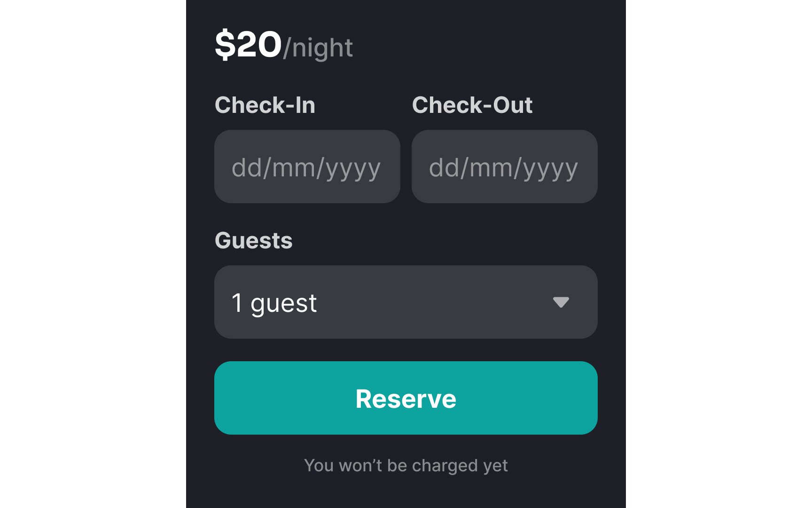Click the Check-Out label
The width and height of the screenshot is (812, 508).
click(472, 105)
